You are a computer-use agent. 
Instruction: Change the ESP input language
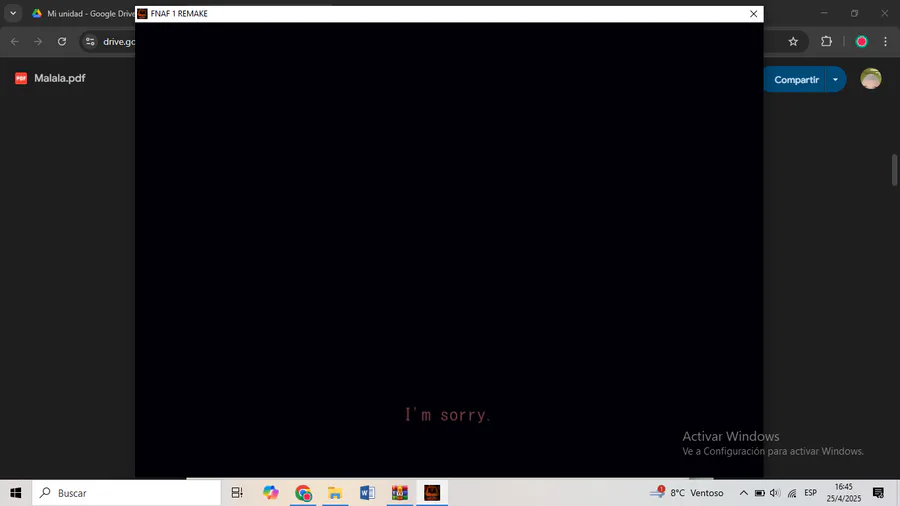pos(810,493)
